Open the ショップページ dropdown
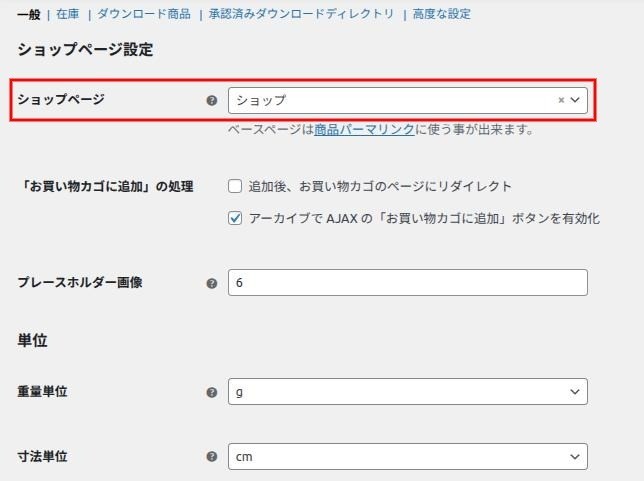The image size is (644, 481). point(390,100)
